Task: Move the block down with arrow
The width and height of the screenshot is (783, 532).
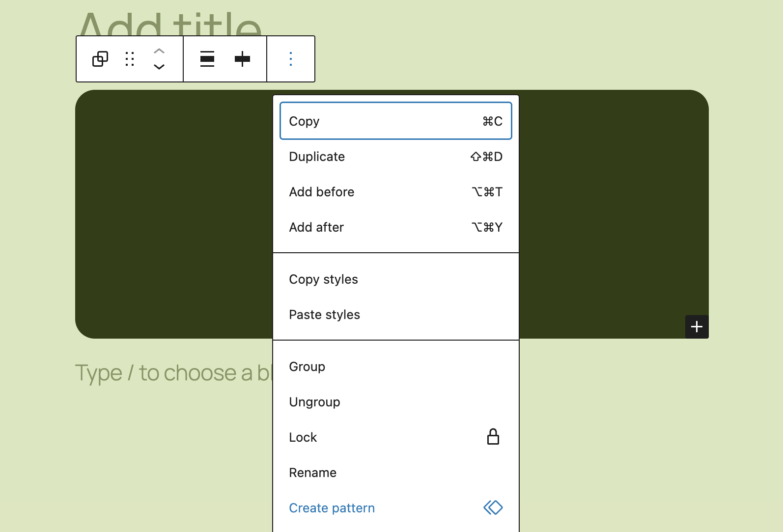Action: [159, 67]
